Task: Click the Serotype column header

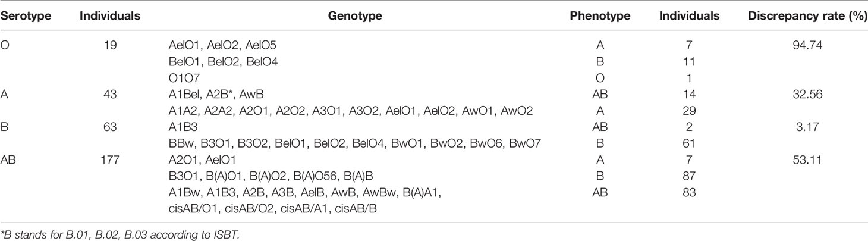Action: (22, 17)
